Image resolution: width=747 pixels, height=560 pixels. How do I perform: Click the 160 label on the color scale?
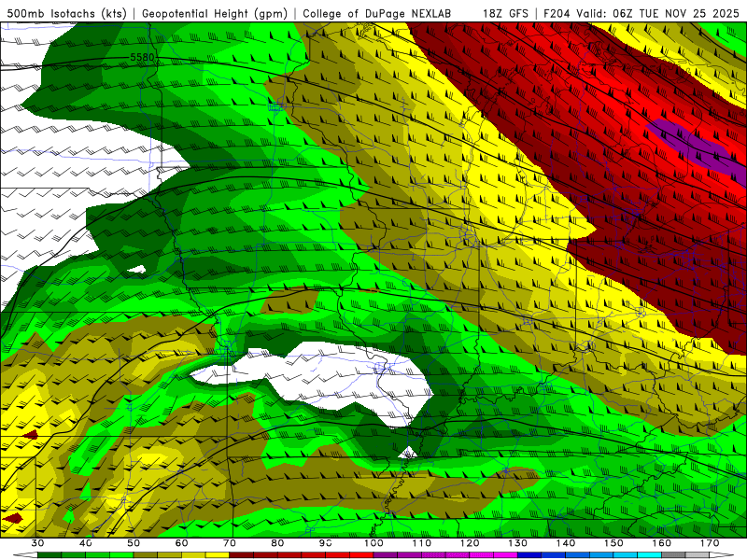[x=662, y=543]
